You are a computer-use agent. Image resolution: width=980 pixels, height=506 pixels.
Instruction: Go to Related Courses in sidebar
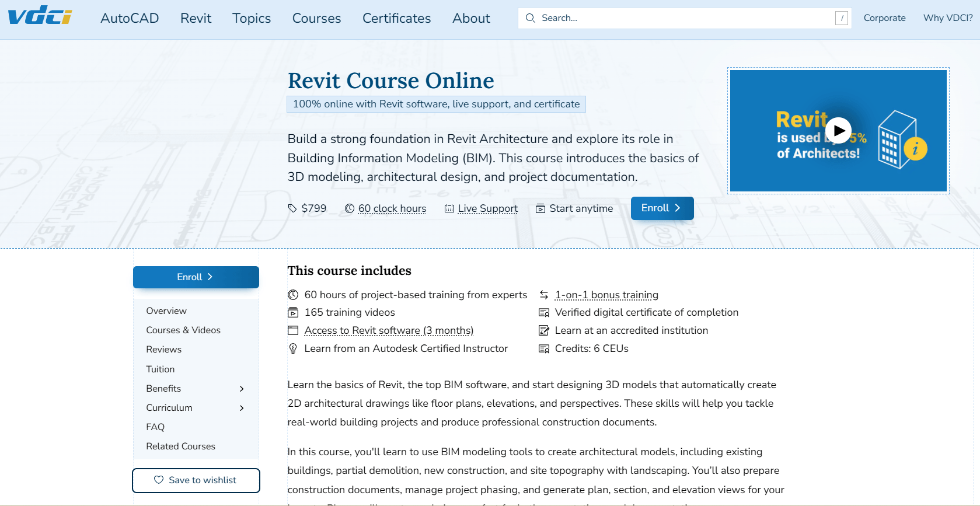click(181, 446)
